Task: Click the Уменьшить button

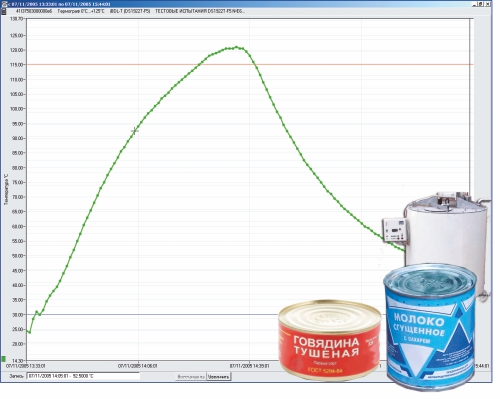Action: (x=218, y=377)
